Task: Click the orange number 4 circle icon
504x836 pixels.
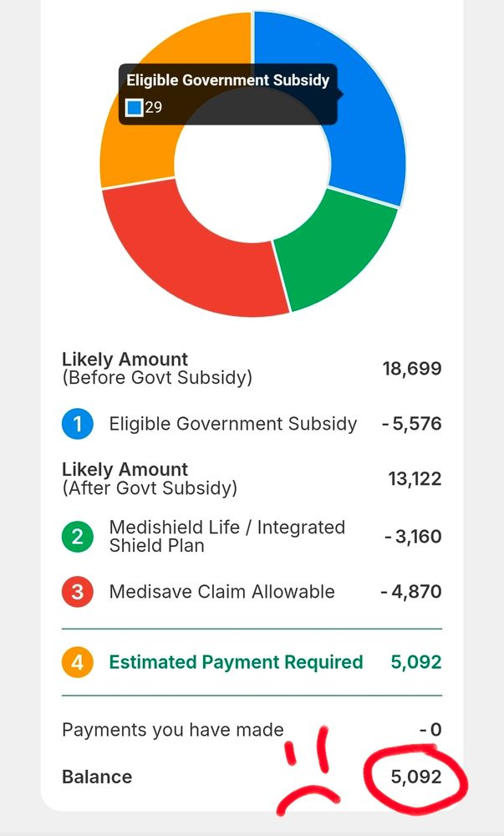Action: pos(78,663)
